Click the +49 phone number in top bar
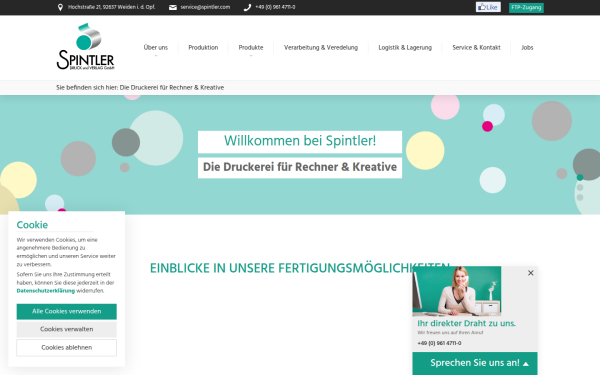The width and height of the screenshot is (600, 375). click(x=275, y=7)
